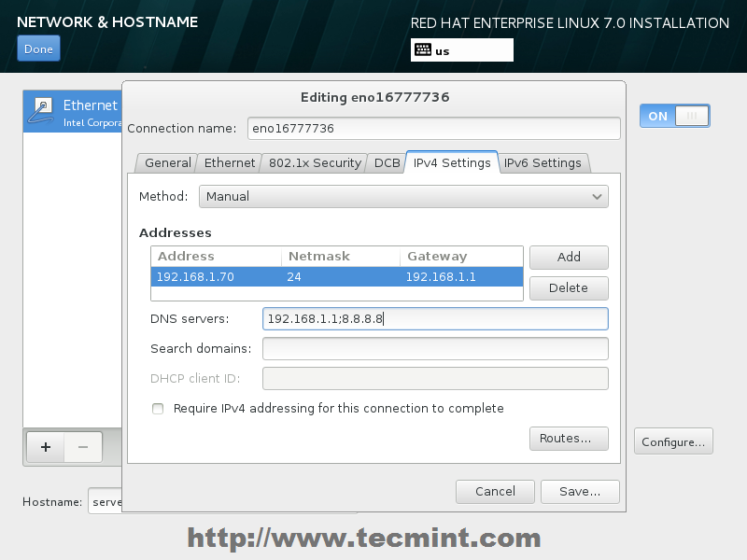Click the DNS servers input field

(x=435, y=318)
